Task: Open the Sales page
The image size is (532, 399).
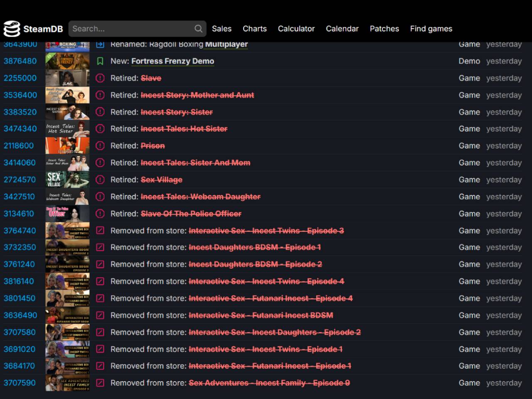Action: point(222,29)
